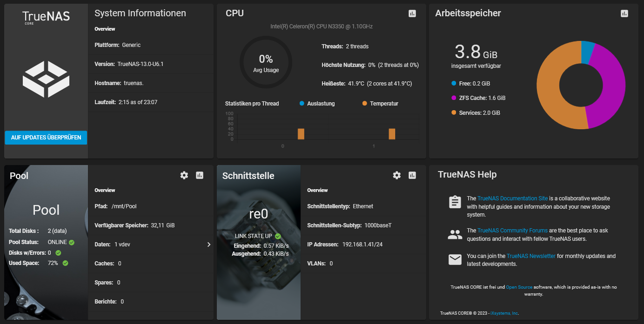Screen dimensions: 644x324
Task: Click the community people icon
Action: [455, 234]
